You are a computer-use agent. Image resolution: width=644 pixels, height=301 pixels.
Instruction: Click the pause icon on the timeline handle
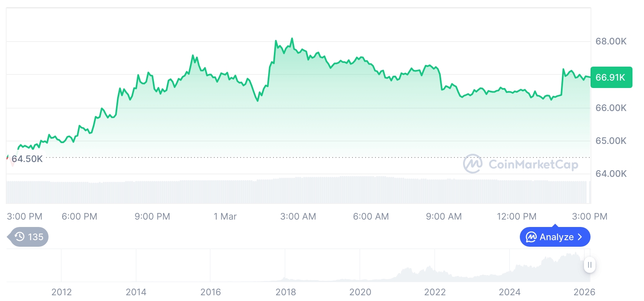tap(590, 265)
